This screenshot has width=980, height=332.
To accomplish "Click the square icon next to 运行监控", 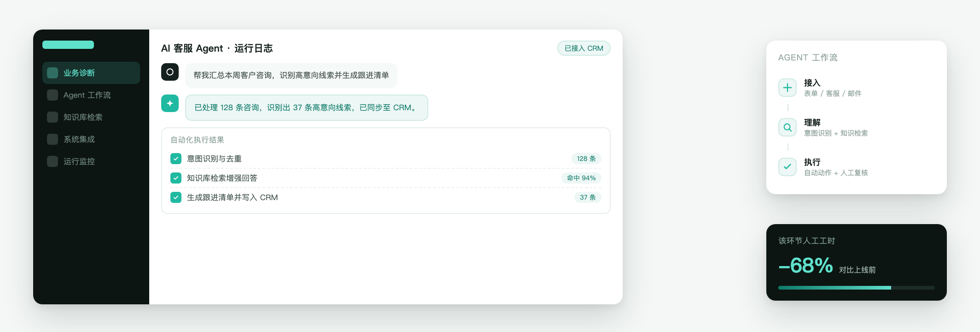I will click(52, 161).
